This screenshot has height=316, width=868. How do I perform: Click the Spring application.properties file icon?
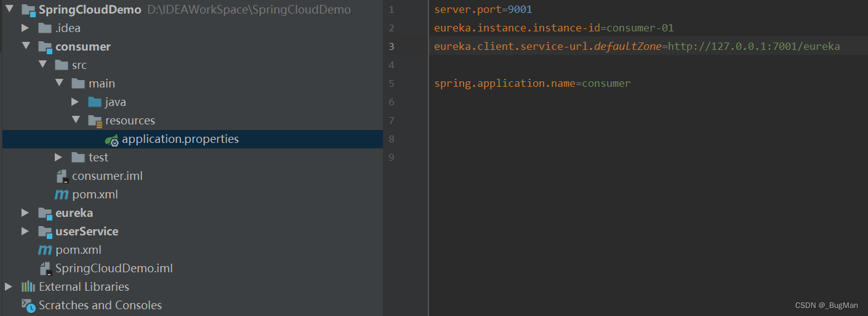tap(111, 139)
